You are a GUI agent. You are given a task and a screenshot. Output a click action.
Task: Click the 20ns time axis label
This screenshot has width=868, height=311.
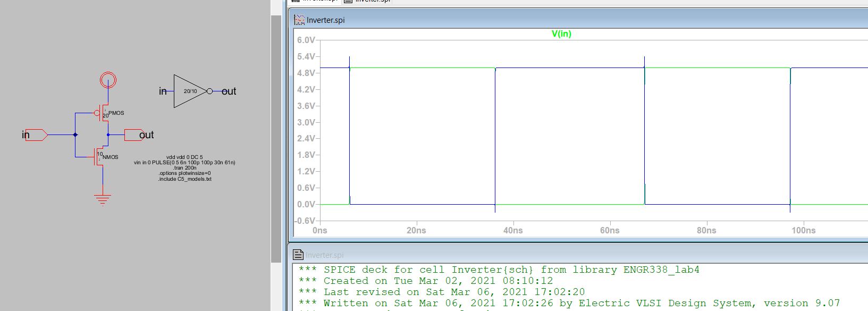(416, 230)
